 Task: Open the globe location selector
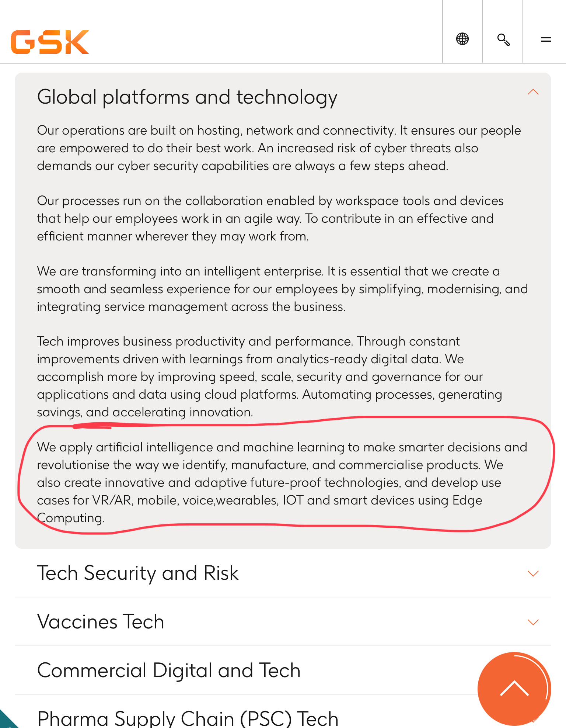[x=462, y=39]
